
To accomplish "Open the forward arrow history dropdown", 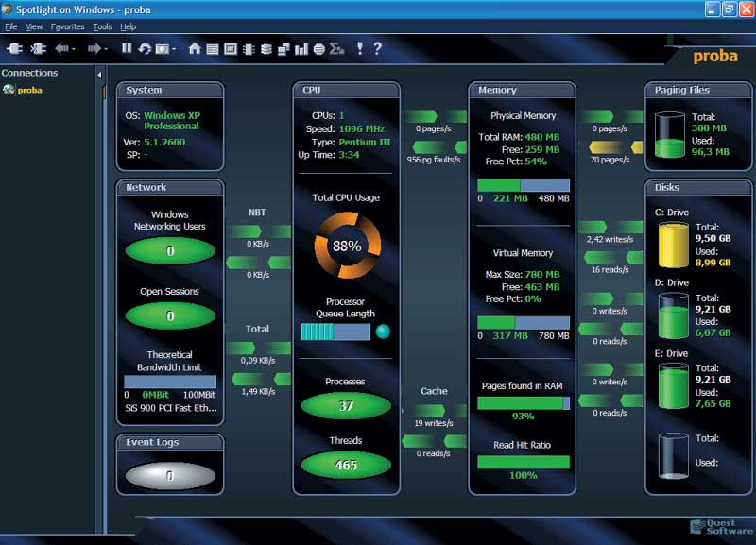I will click(106, 49).
